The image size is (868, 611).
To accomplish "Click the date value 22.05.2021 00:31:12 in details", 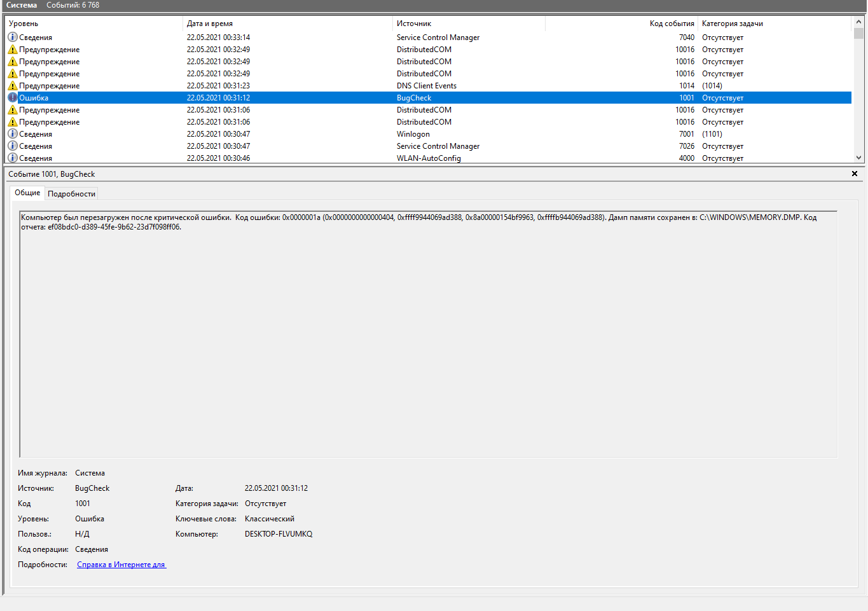I will tap(276, 488).
